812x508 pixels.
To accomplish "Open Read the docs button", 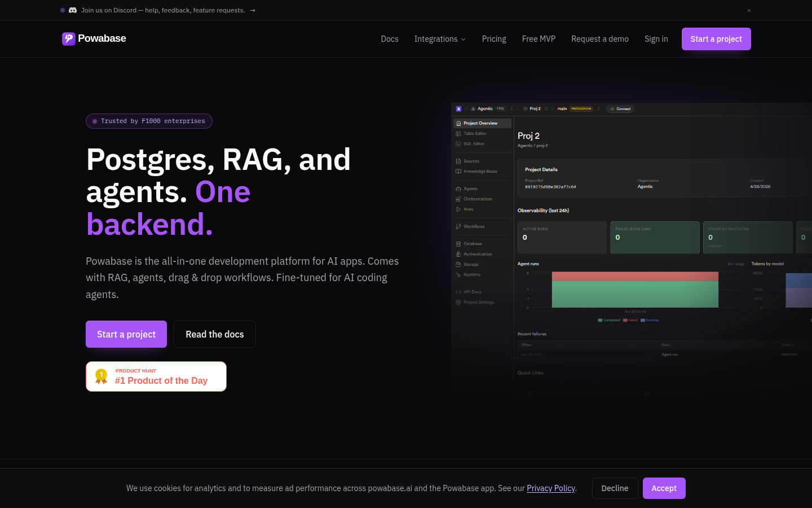I will click(215, 334).
